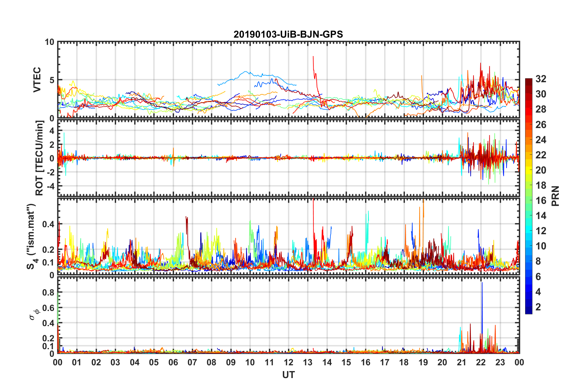
Task: Click sigma-phi axis tick label 0.8
Action: (49, 292)
